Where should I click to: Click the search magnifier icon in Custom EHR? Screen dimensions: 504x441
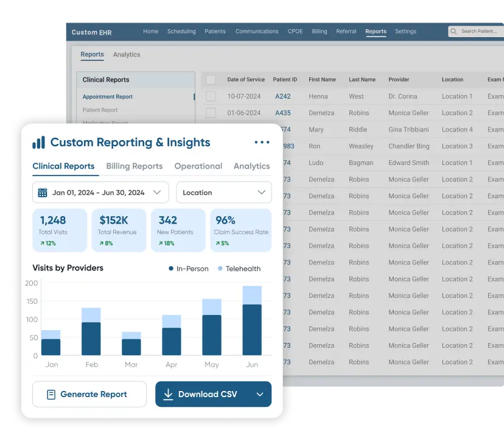click(x=453, y=31)
